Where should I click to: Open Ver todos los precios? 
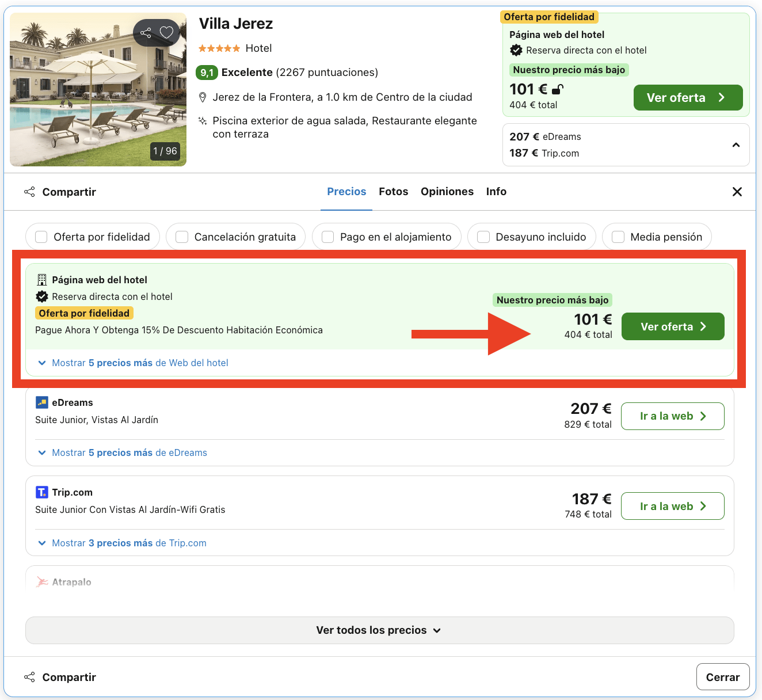[x=379, y=630]
